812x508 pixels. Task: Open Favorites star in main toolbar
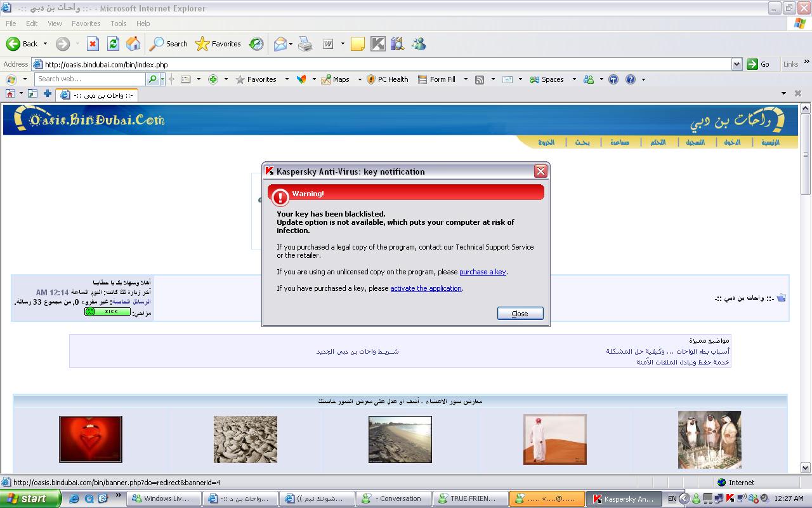pos(218,44)
